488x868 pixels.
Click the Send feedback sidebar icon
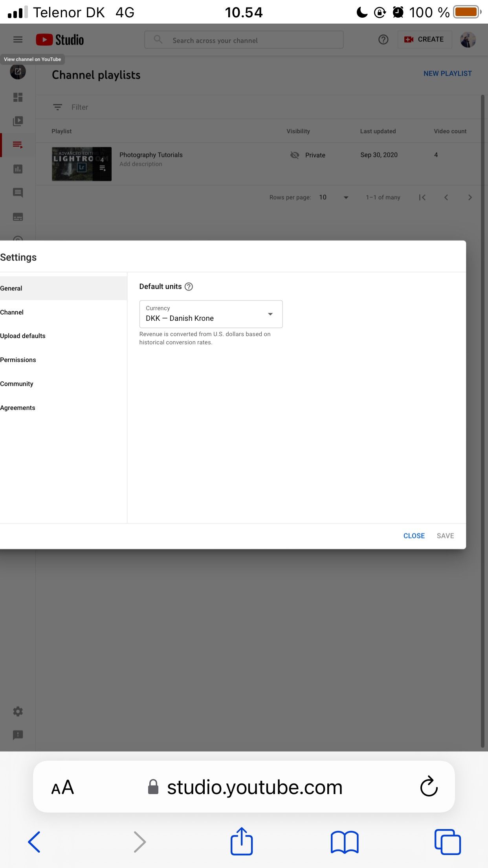pos(18,735)
